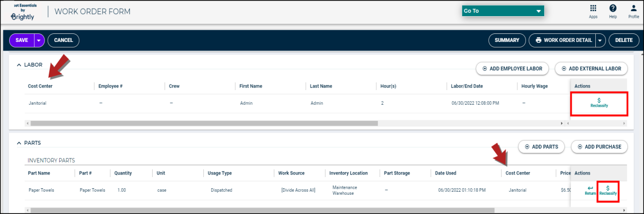Select Janitorial cell in Parts row

(517, 191)
